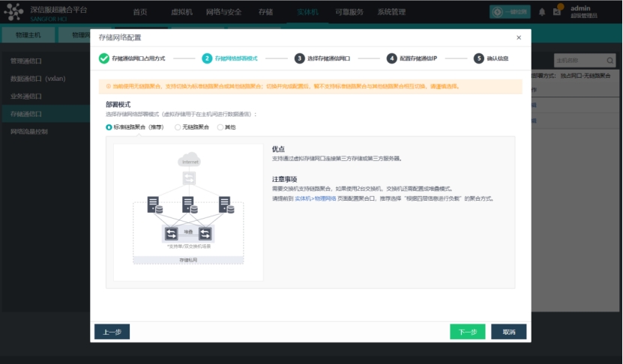This screenshot has width=623, height=364.
Task: Click the orange warning info icon in banner
Action: tap(109, 86)
